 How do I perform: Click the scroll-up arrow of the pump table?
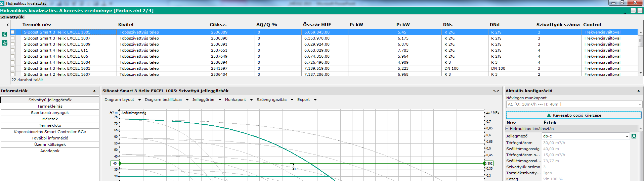(641, 33)
